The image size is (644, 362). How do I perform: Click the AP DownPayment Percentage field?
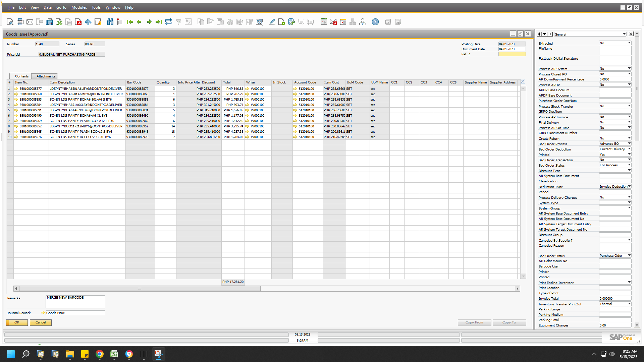pos(615,79)
